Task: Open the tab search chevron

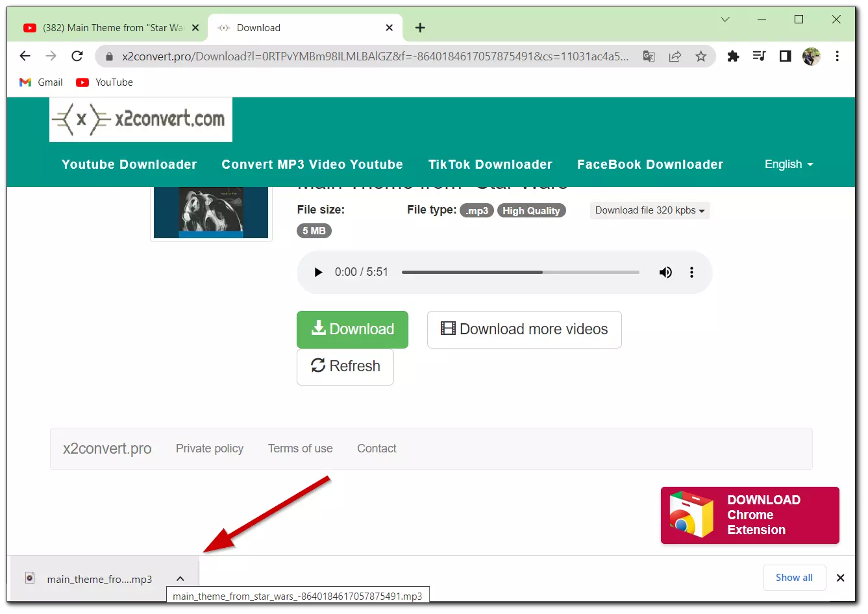Action: pyautogui.click(x=725, y=19)
